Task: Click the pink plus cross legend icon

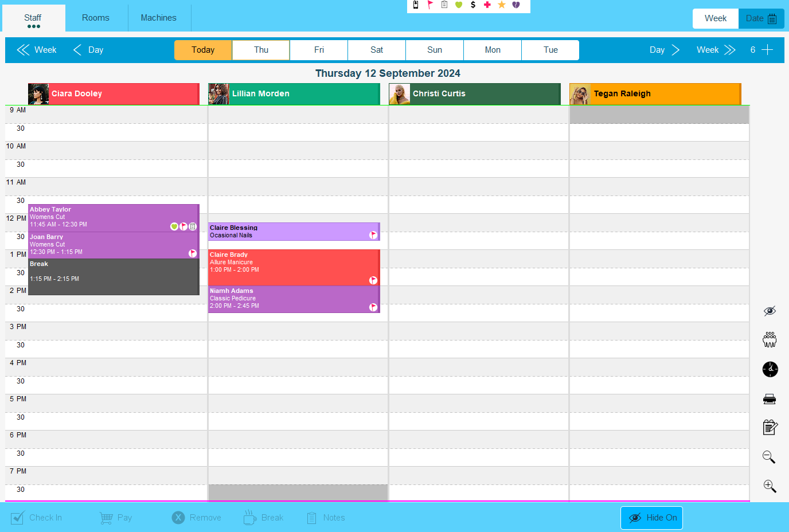Action: [x=487, y=5]
